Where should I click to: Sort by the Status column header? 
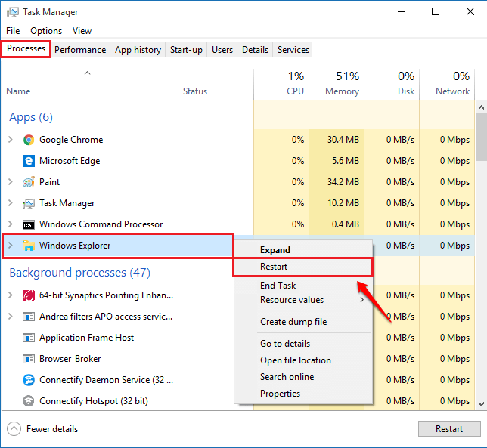pyautogui.click(x=216, y=85)
